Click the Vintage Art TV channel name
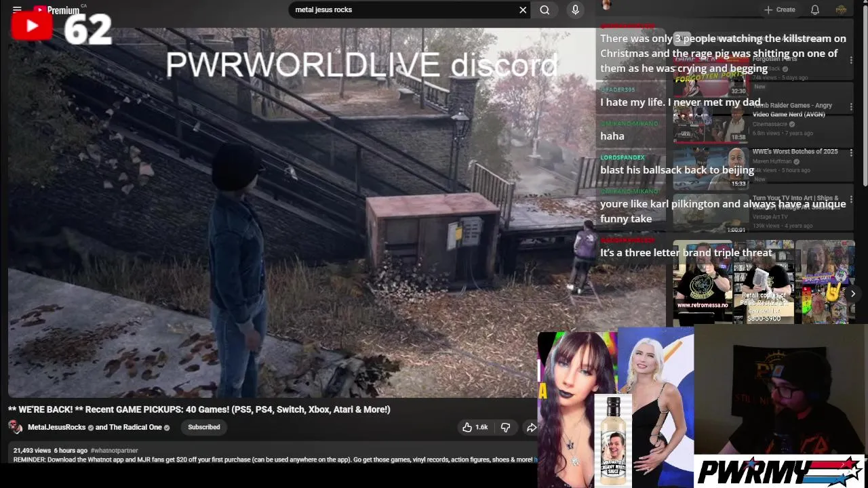This screenshot has width=868, height=488. click(771, 217)
